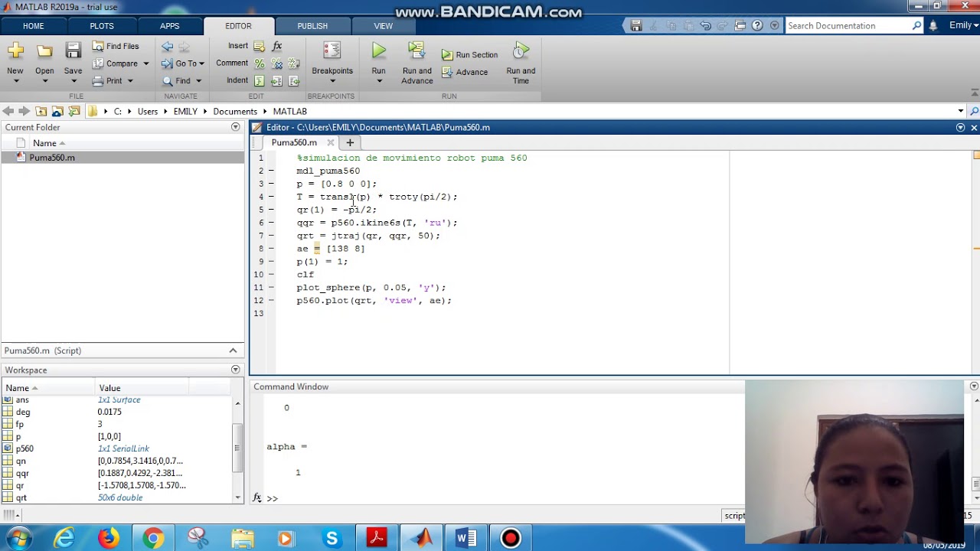Click the Documents folder in address bar
This screenshot has width=980, height=551.
(x=235, y=111)
